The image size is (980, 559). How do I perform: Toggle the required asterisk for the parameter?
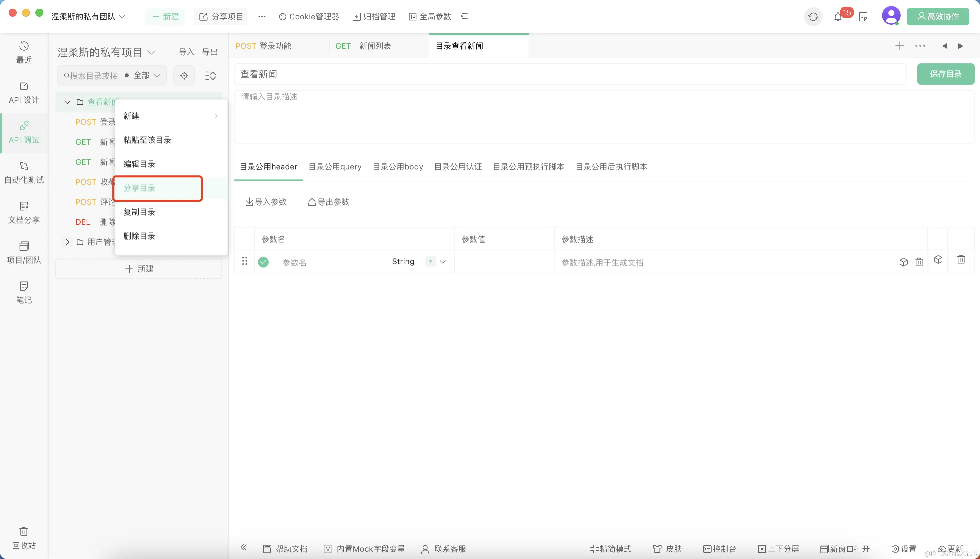(x=431, y=262)
